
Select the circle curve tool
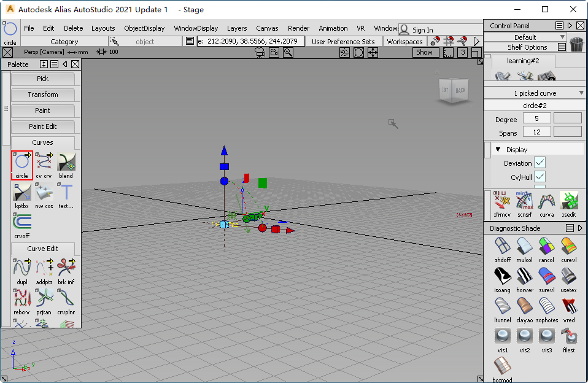(x=21, y=165)
